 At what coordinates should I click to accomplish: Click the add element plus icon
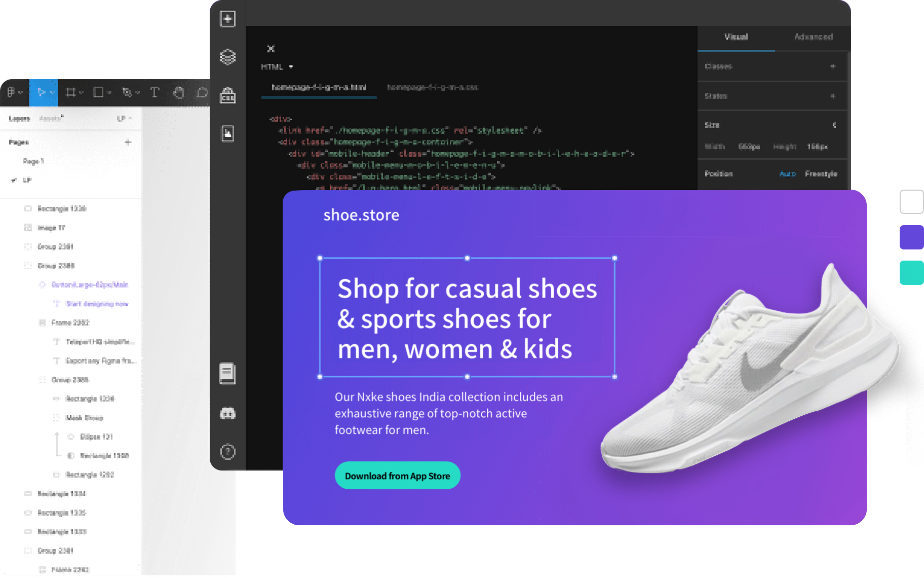[227, 19]
